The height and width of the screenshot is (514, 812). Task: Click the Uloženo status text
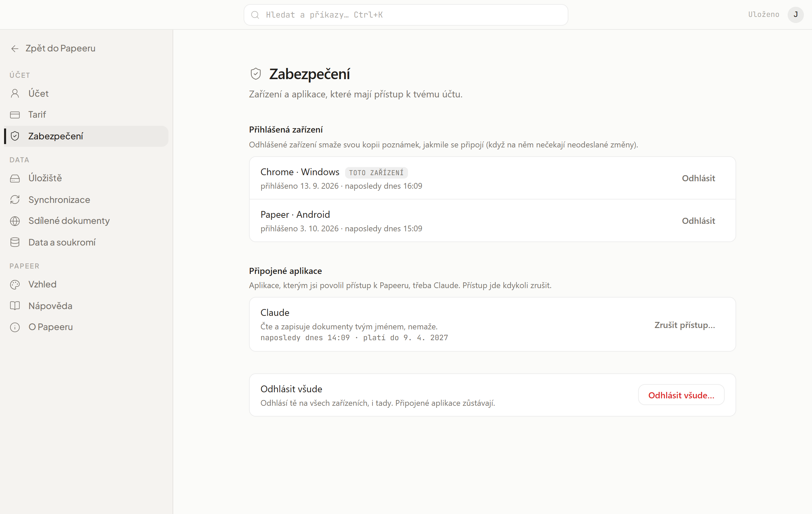764,15
